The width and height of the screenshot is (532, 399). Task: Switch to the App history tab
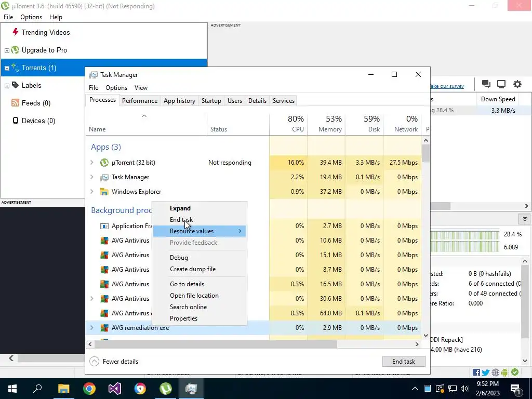(x=179, y=101)
